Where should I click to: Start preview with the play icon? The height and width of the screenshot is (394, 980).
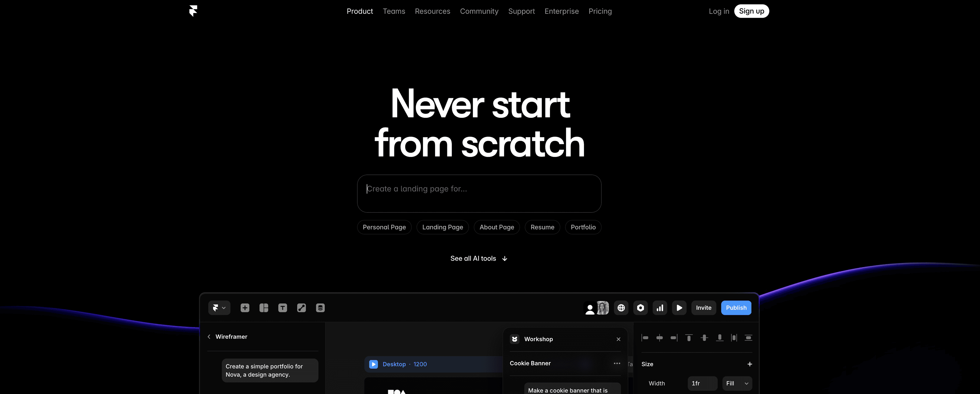(679, 308)
